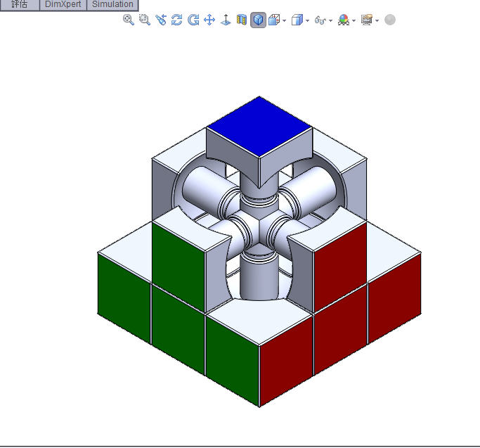Click the Display Style shaded cube icon

point(297,20)
